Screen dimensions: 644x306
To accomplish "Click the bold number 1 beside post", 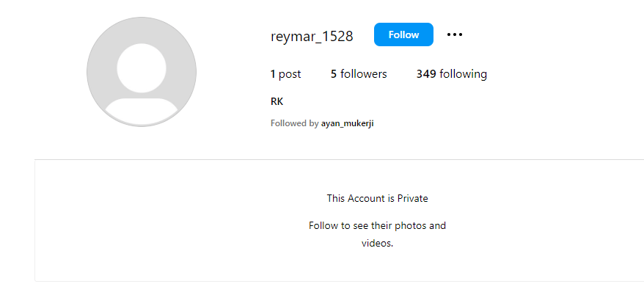I will pyautogui.click(x=273, y=74).
